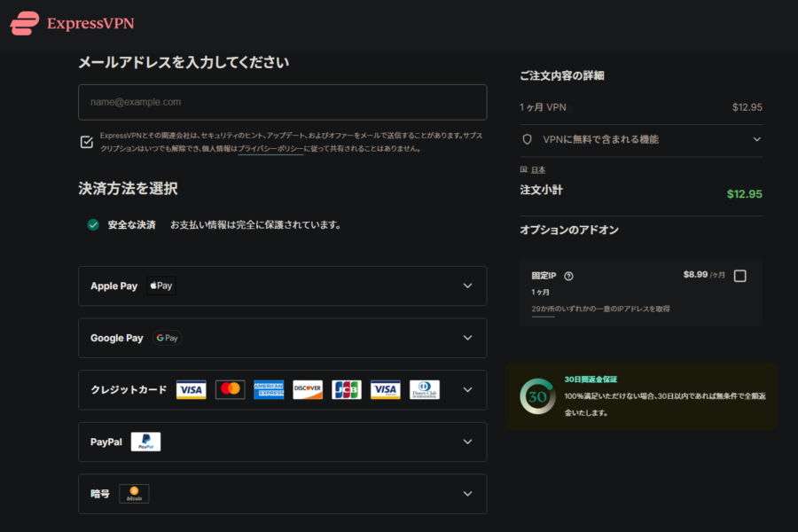Click the 1ヶ月 VPN order line text
Viewport: 798px width, 532px height.
543,107
